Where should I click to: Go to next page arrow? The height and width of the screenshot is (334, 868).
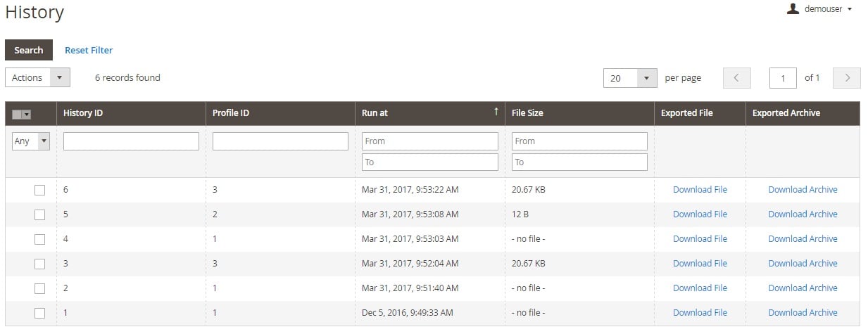tap(847, 78)
